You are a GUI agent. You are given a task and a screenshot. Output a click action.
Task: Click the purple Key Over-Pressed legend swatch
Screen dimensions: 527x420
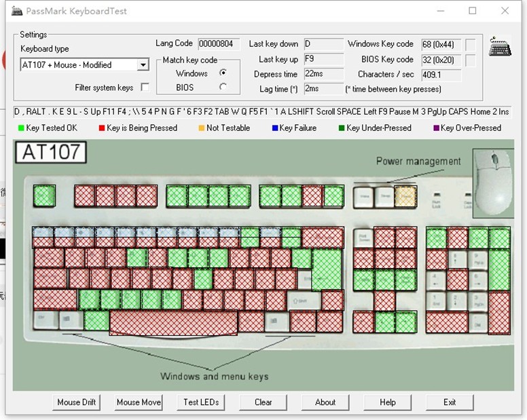coord(436,128)
